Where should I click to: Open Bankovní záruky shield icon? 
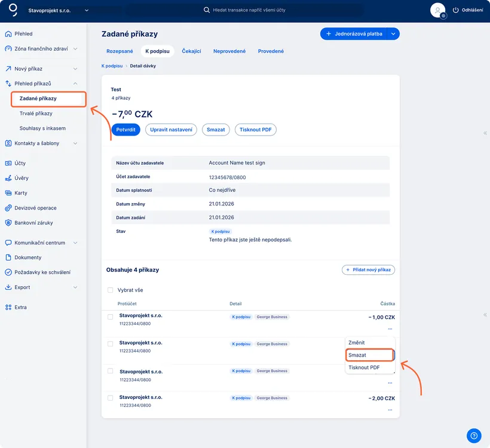[x=8, y=223]
